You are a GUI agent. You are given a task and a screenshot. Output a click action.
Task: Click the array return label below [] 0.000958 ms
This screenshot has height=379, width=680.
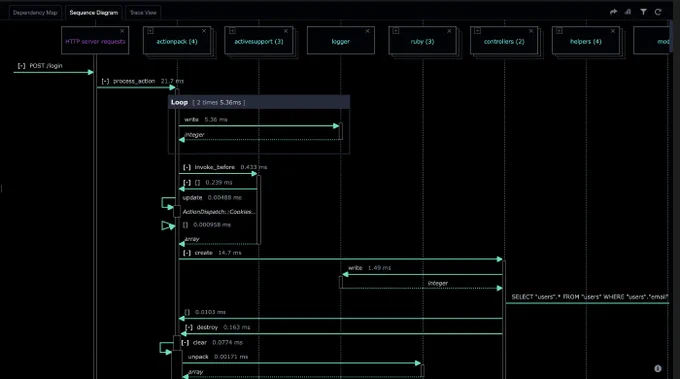click(x=192, y=239)
